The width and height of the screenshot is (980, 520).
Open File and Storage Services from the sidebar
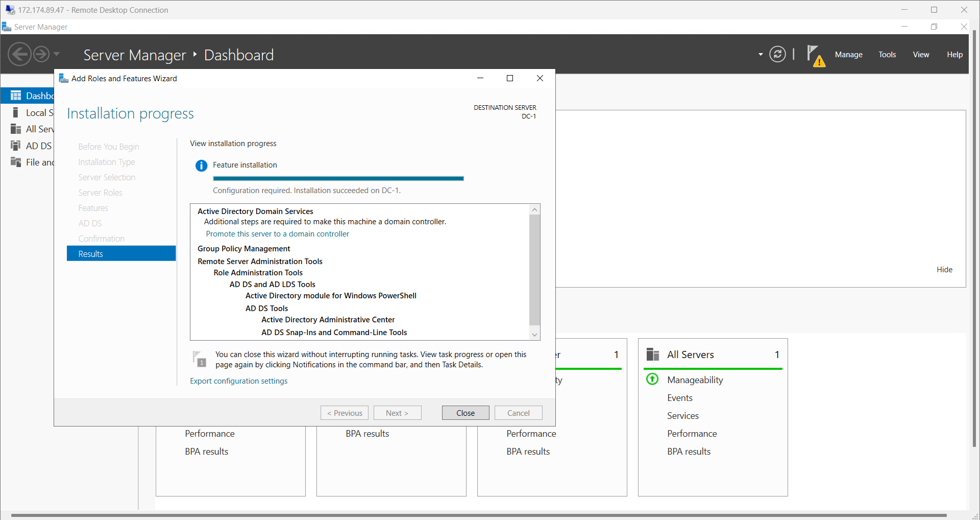click(x=39, y=162)
